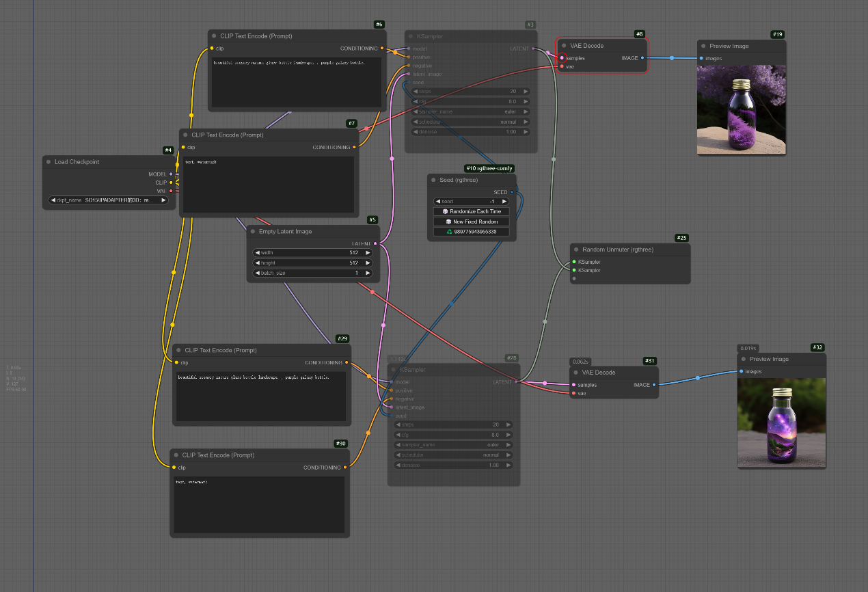Click LATENT output port on Empty Latent Image
The image size is (868, 592).
[x=375, y=243]
